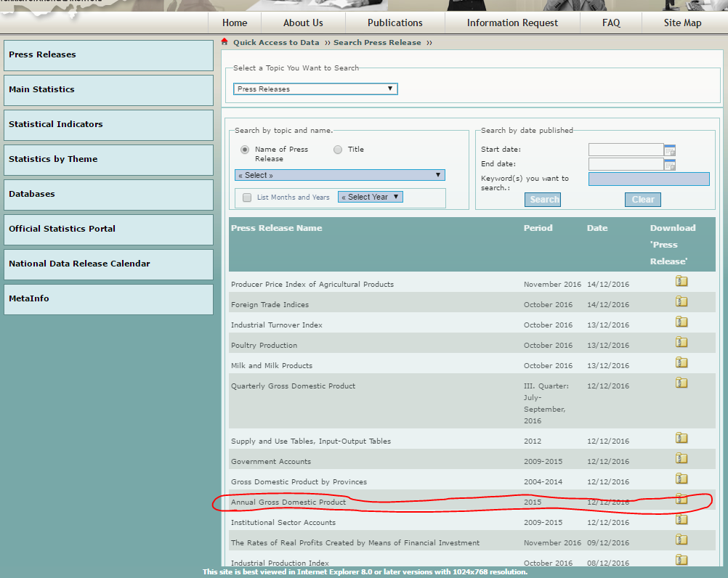Viewport: 728px width, 578px height.
Task: Open MetaInfo in the sidebar
Action: [109, 299]
